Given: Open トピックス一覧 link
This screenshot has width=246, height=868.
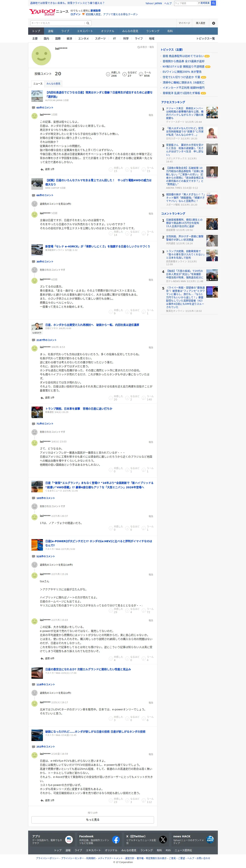Looking at the screenshot, I should pyautogui.click(x=205, y=38).
